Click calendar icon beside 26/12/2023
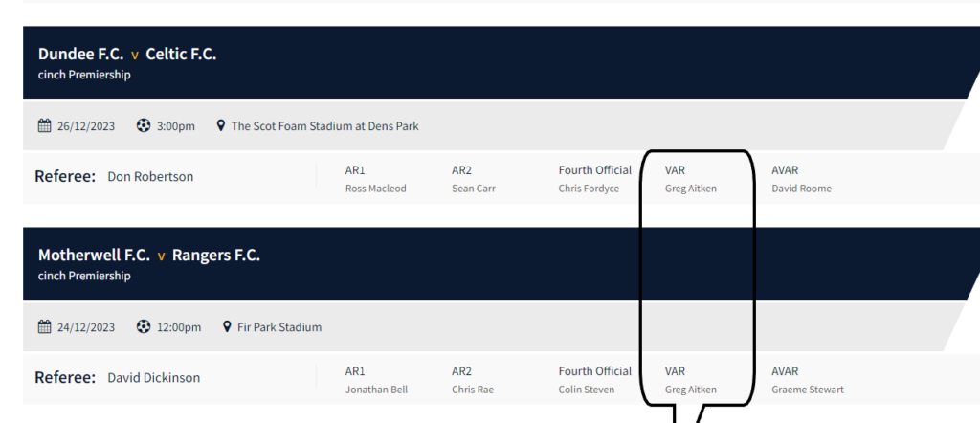Image resolution: width=980 pixels, height=423 pixels. click(x=44, y=126)
